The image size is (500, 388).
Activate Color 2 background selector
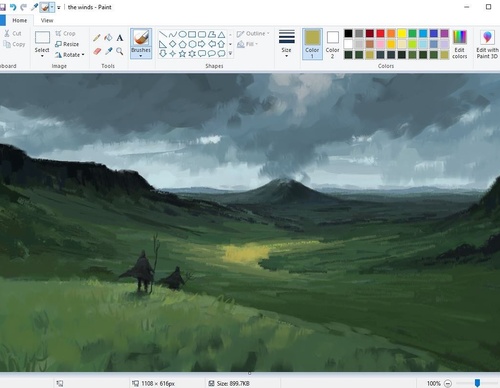coord(332,44)
